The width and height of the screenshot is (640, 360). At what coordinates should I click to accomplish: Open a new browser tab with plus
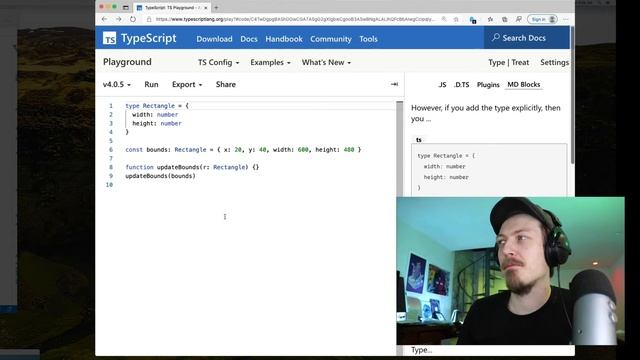216,7
